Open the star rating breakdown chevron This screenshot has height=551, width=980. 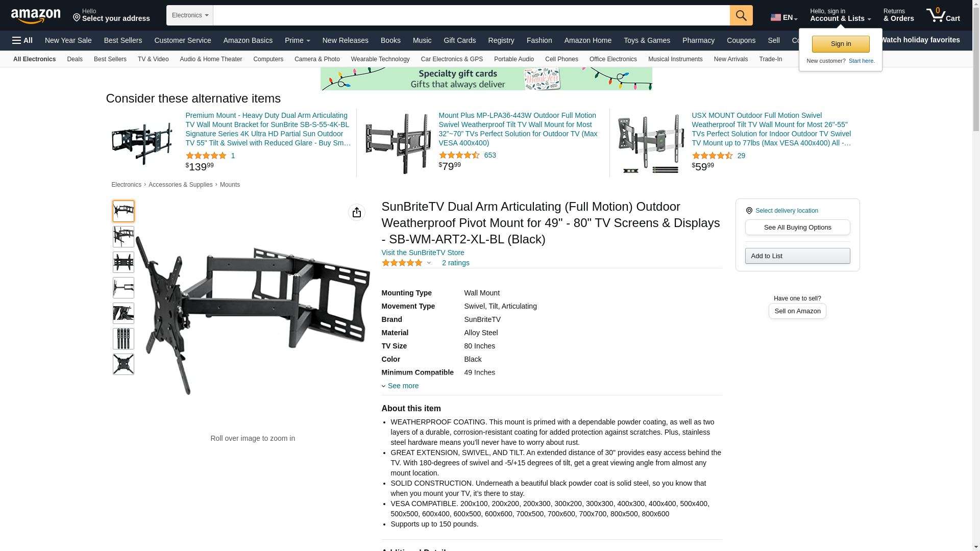(429, 263)
